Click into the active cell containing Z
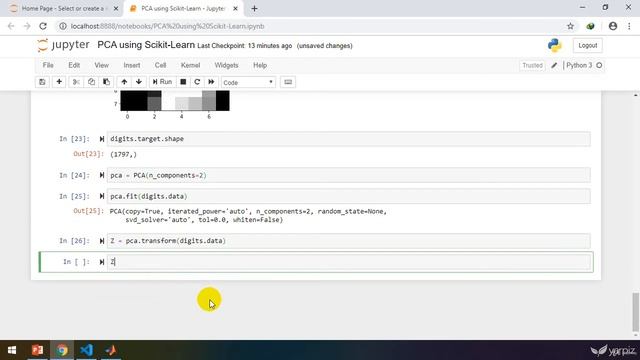 pos(349,262)
